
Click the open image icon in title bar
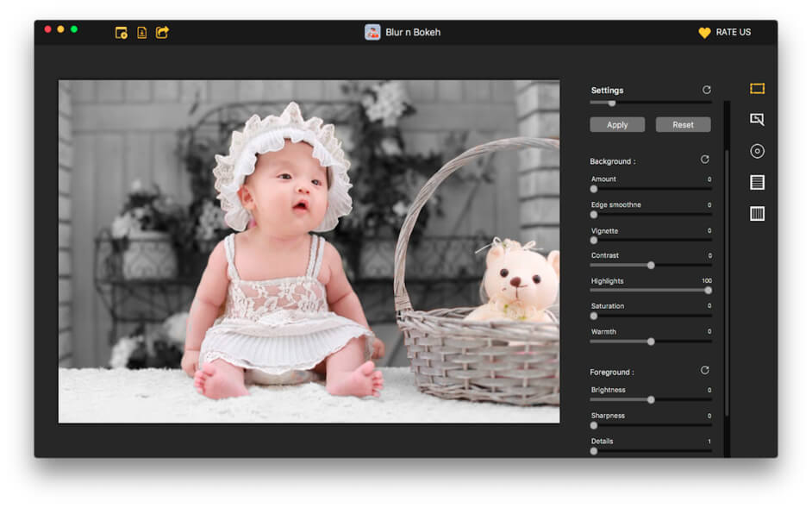click(122, 33)
